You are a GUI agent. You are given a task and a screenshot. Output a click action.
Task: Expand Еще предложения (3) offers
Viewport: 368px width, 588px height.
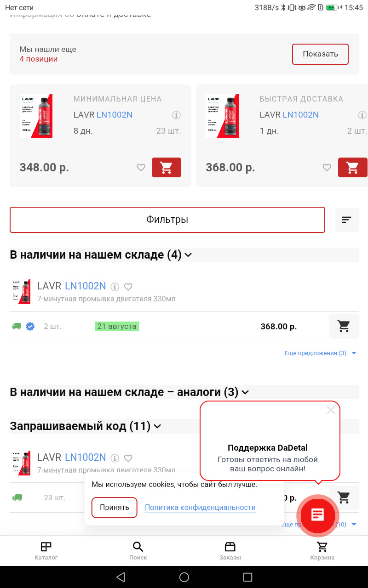(321, 353)
